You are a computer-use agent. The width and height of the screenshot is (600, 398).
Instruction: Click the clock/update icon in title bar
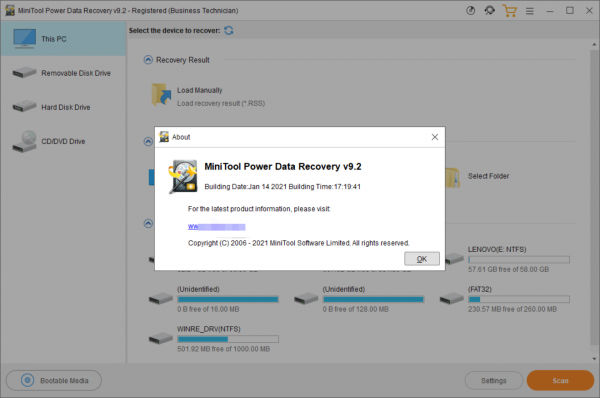pyautogui.click(x=471, y=11)
